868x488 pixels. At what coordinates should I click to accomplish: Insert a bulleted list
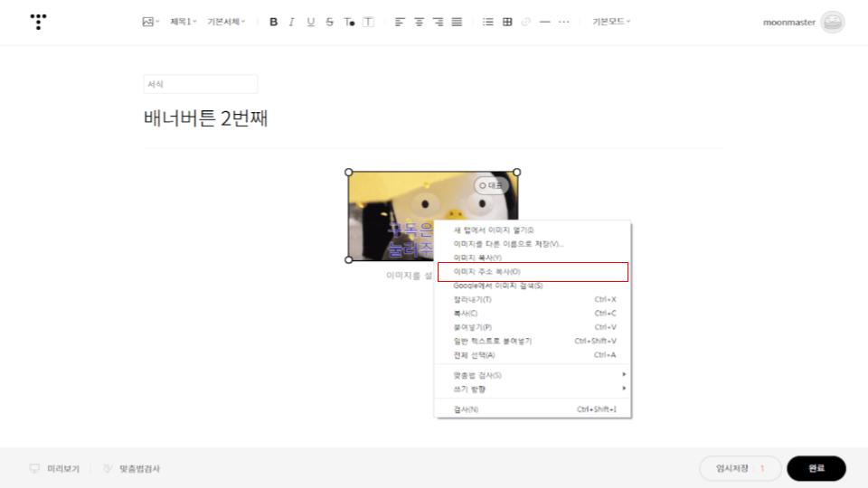tap(487, 22)
